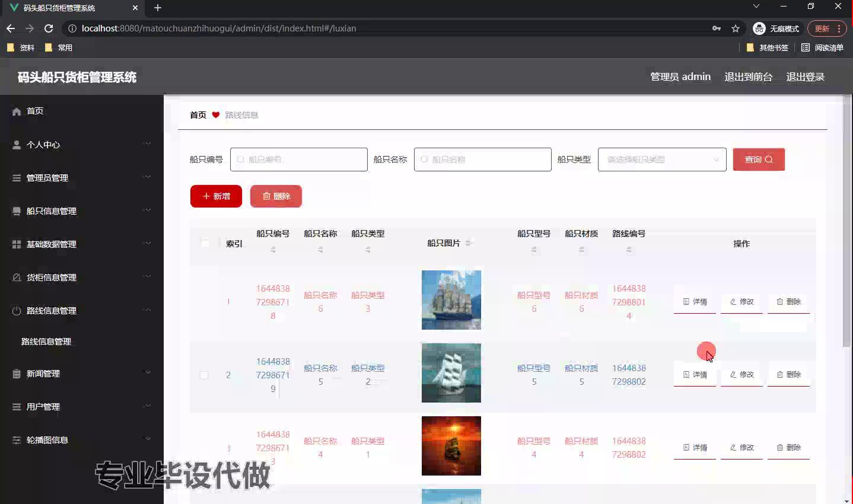The height and width of the screenshot is (504, 853).
Task: Bookmark this page with the star icon
Action: pyautogui.click(x=736, y=28)
